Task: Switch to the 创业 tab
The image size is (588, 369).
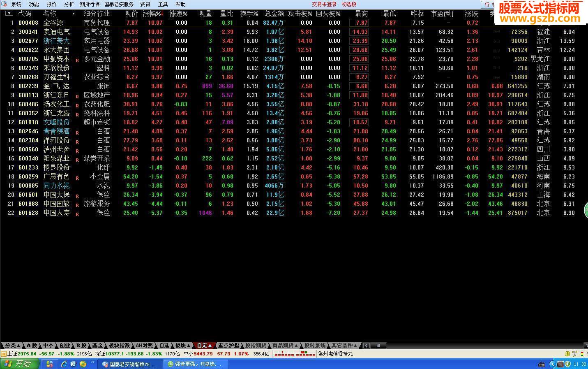Action: (x=65, y=346)
